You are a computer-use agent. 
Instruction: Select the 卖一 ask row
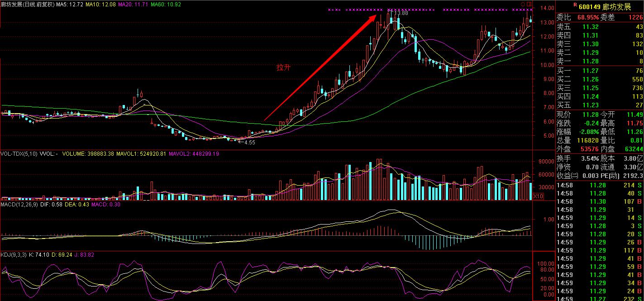click(x=600, y=62)
